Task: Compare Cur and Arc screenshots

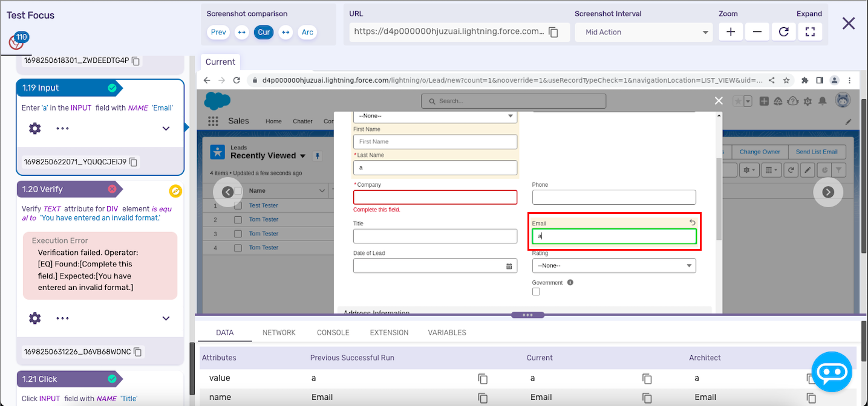Action: (x=286, y=32)
